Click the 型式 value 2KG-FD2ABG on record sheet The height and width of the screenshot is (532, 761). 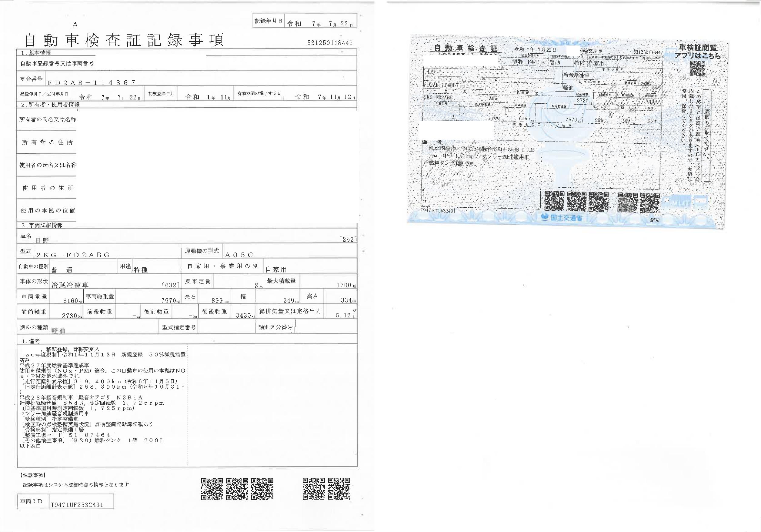(x=73, y=255)
